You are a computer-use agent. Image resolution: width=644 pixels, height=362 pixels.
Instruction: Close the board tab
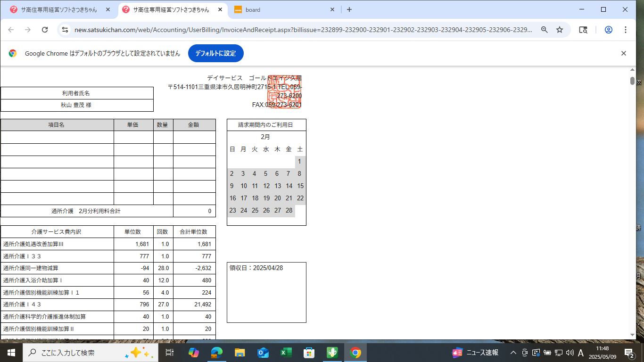(x=332, y=9)
